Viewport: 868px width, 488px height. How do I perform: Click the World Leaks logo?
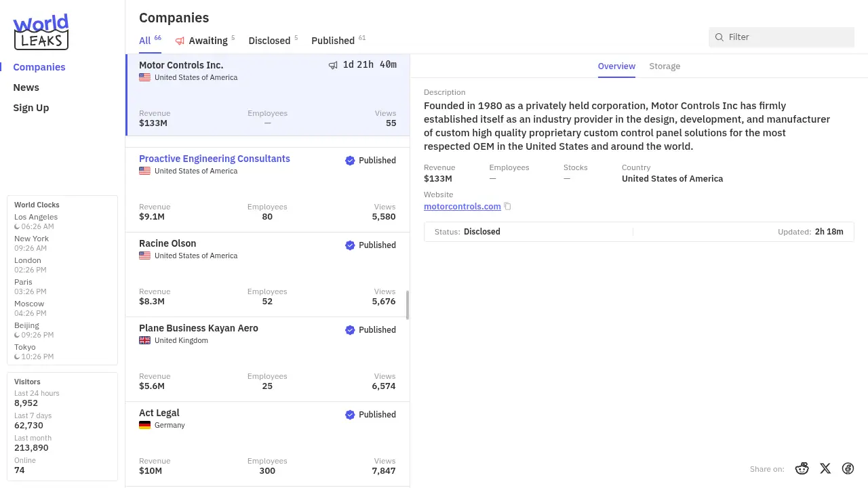(41, 32)
